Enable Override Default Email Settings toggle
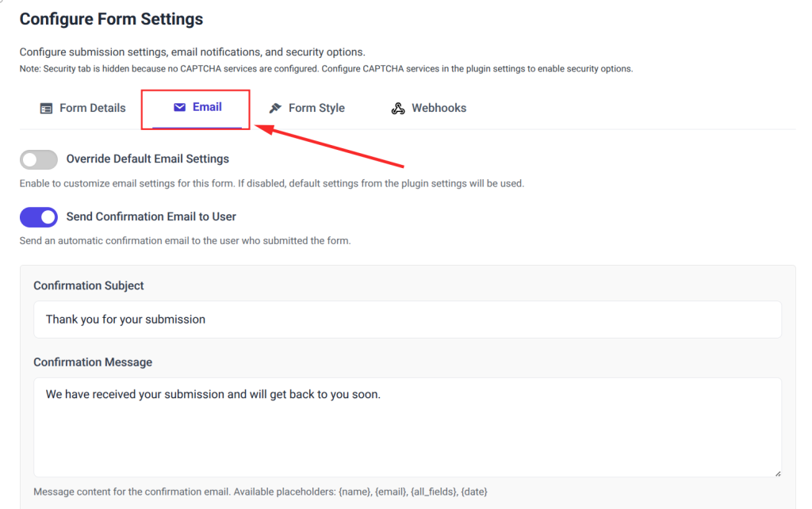The width and height of the screenshot is (812, 509). [39, 159]
